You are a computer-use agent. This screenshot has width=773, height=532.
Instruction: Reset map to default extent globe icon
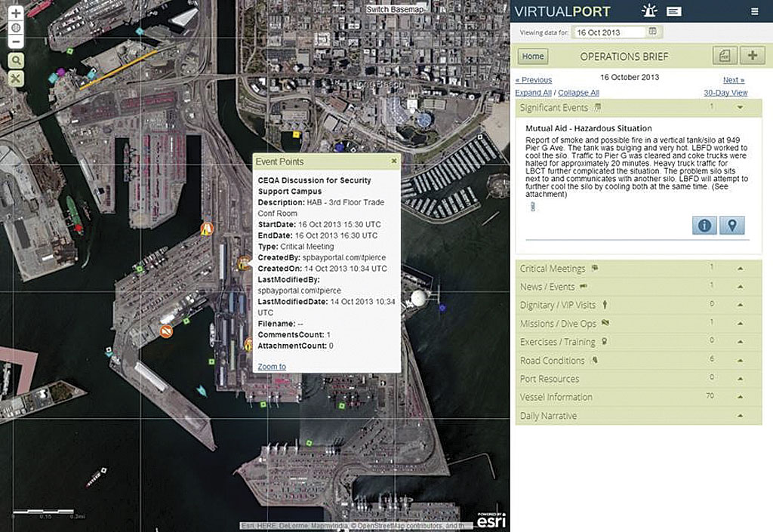[16, 28]
